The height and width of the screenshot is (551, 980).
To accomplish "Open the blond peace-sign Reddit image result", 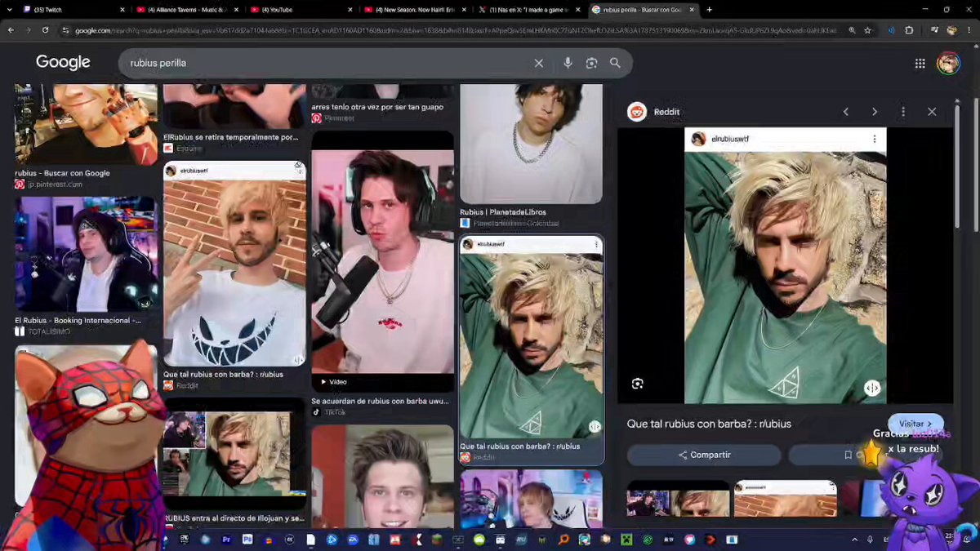I will click(234, 264).
